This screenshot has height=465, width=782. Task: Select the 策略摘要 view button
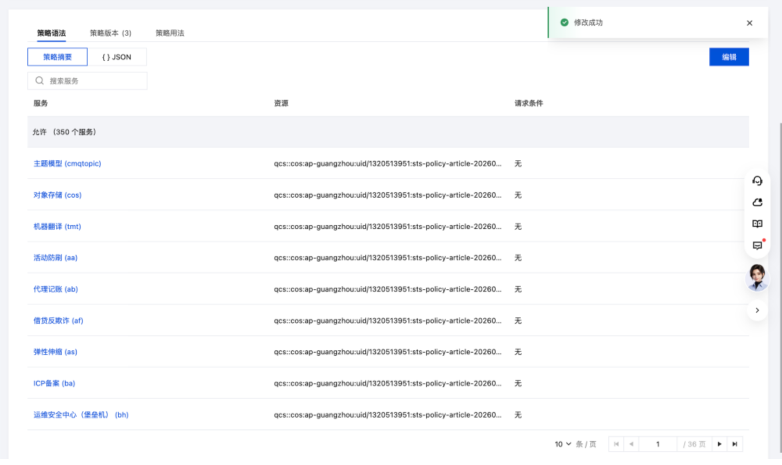[57, 57]
